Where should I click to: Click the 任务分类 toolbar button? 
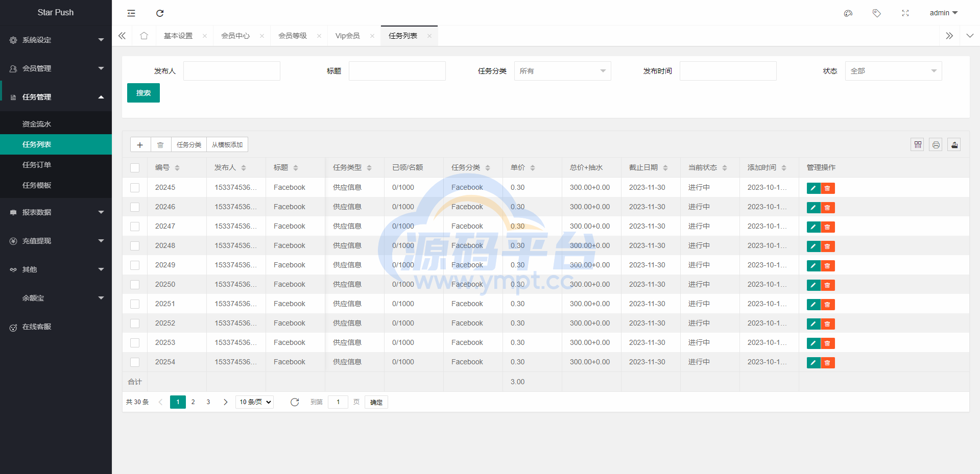(189, 145)
